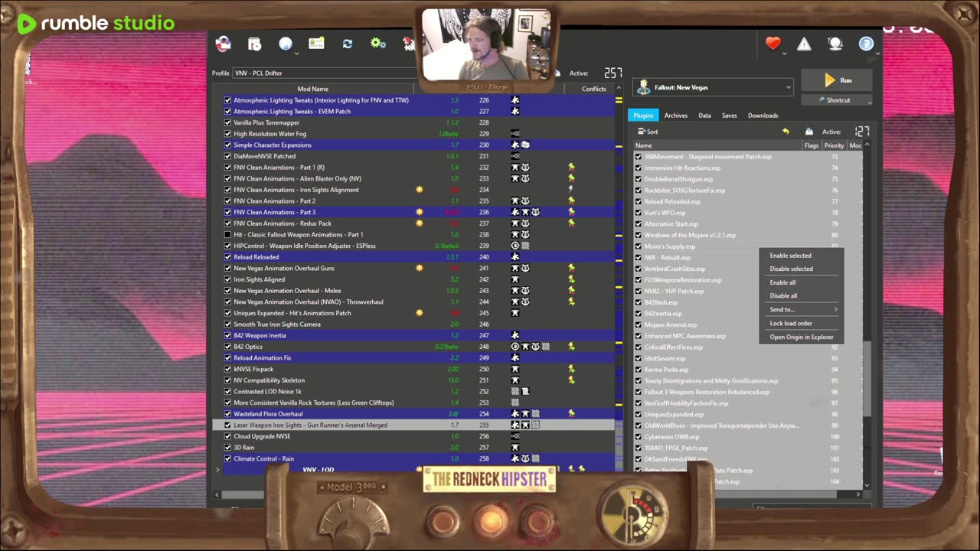Uncheck the Alternative Start.esp plugin
Viewport: 980px width, 551px height.
click(x=639, y=224)
